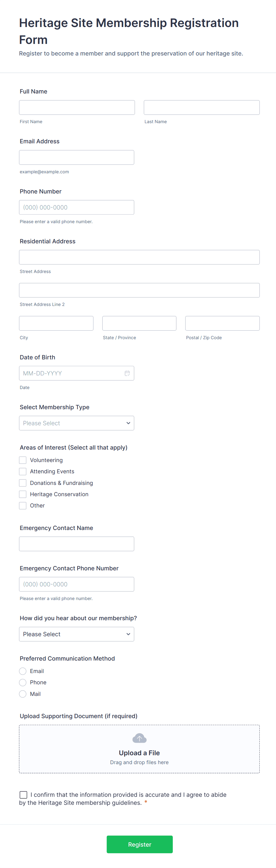276x868 pixels.
Task: Check the Volunteering checkbox
Action: pos(23,460)
